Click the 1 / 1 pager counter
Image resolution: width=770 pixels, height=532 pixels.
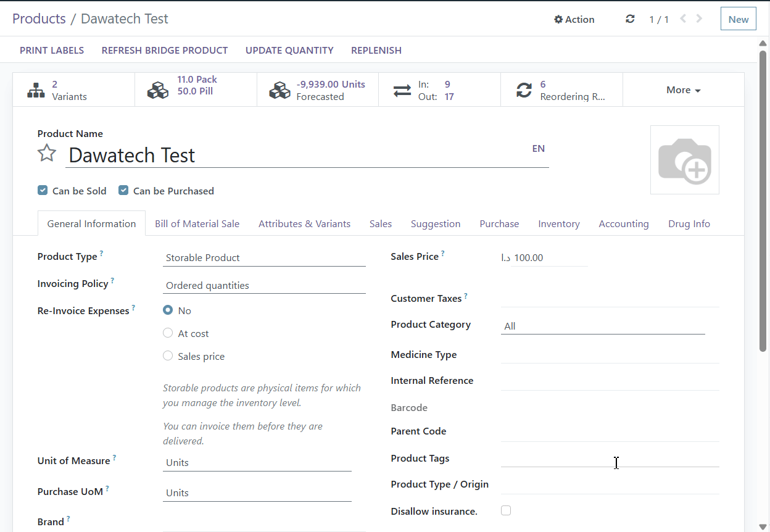(659, 20)
